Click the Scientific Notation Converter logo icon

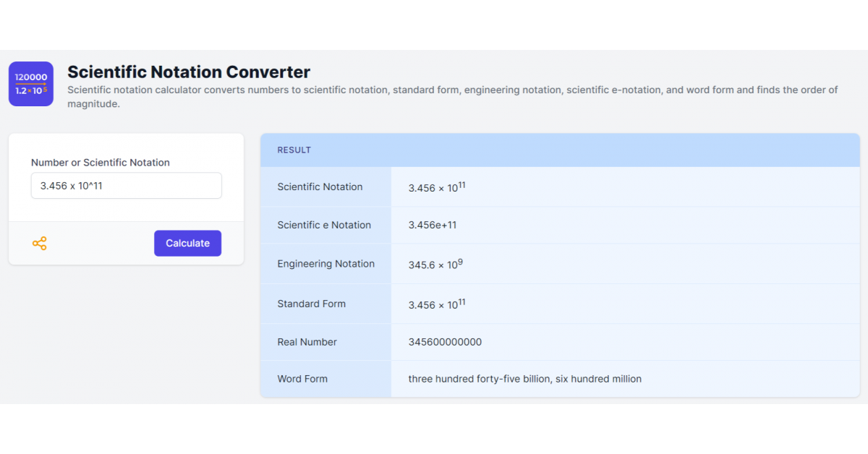point(31,84)
